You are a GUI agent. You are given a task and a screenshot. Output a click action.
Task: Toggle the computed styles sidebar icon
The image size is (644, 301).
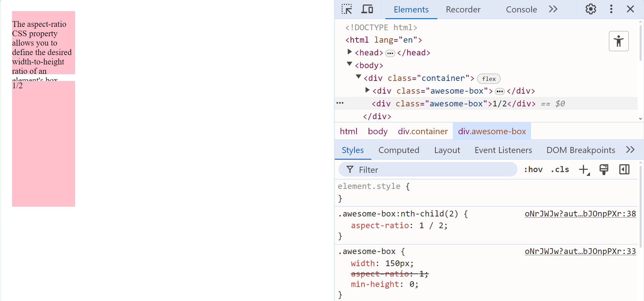point(624,170)
